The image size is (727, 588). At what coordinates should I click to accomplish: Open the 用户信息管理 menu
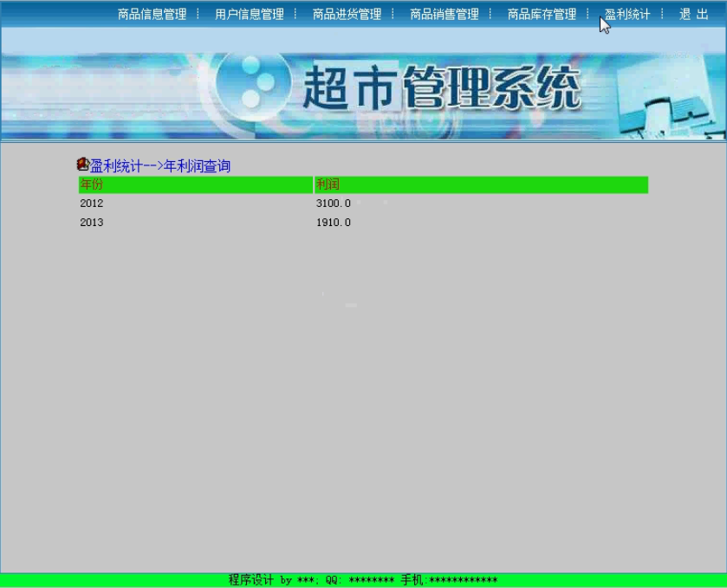250,15
